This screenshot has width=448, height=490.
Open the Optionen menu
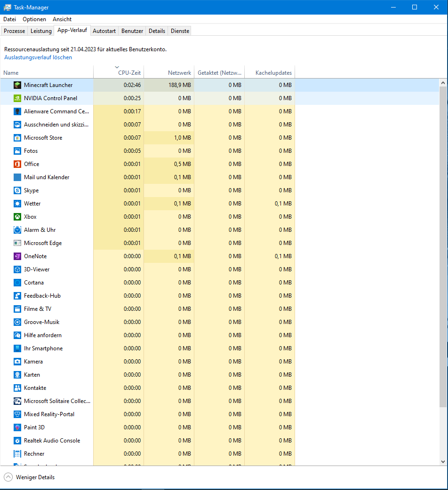click(x=34, y=19)
